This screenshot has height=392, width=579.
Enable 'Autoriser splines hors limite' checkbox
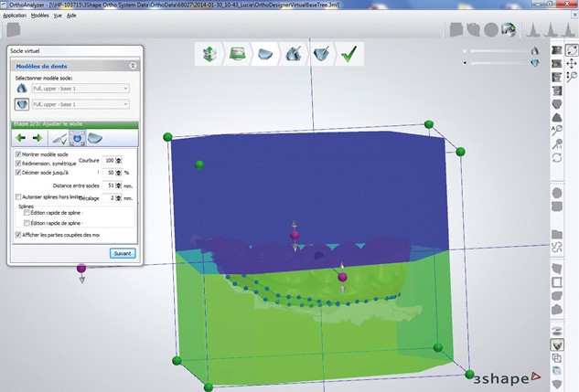click(19, 196)
